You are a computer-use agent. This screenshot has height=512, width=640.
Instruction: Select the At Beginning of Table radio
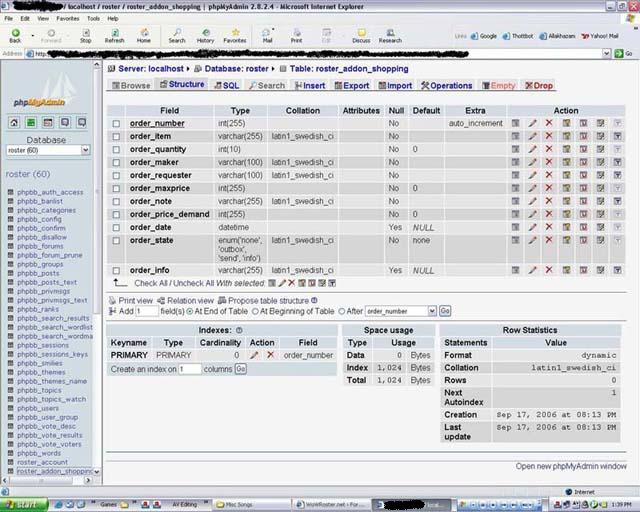[255, 312]
